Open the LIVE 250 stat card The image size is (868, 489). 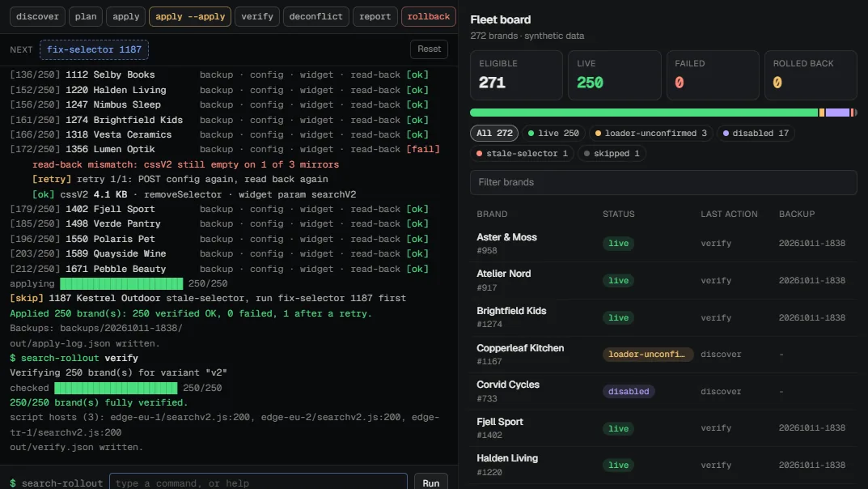point(615,75)
